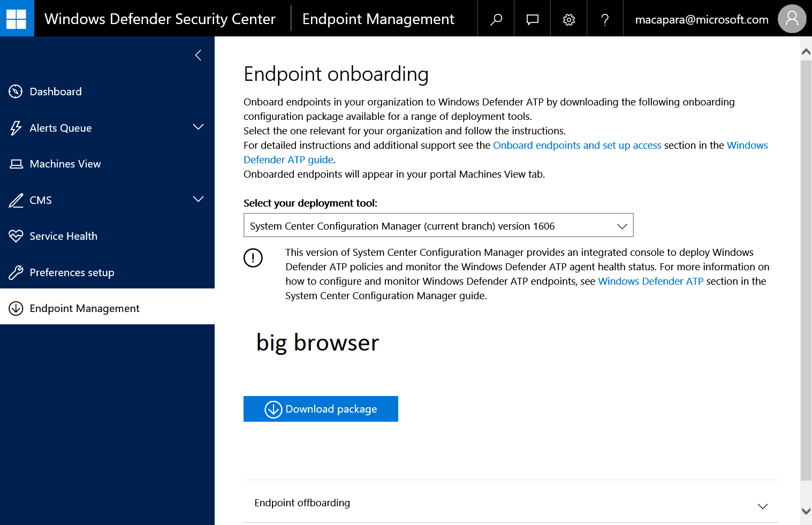Collapse the sidebar navigation pane
The width and height of the screenshot is (812, 525).
198,55
